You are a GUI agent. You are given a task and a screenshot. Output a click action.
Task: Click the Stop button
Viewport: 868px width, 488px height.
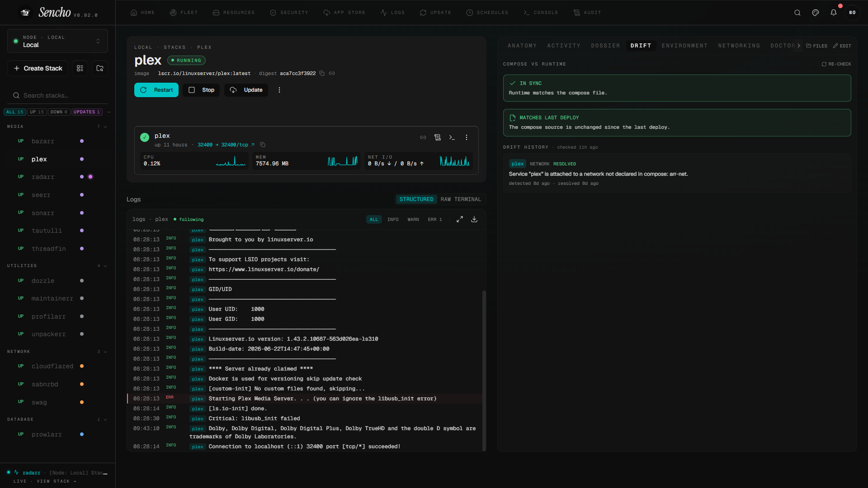[201, 90]
